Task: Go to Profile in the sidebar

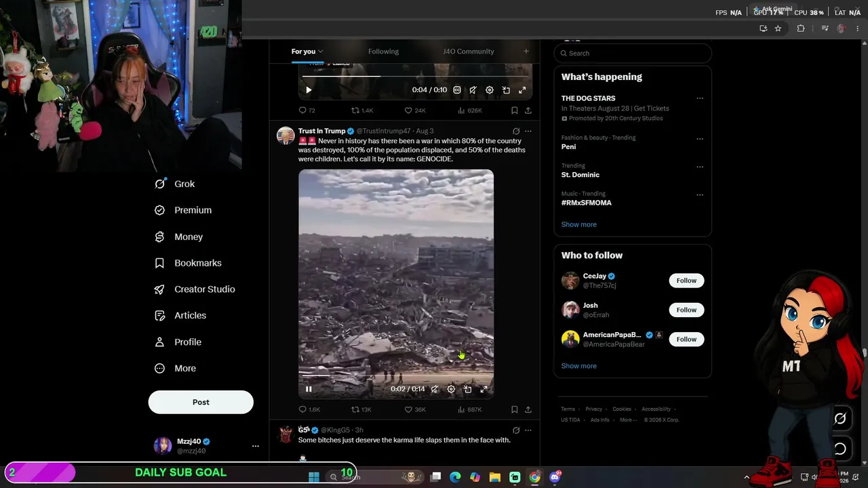Action: tap(178, 342)
